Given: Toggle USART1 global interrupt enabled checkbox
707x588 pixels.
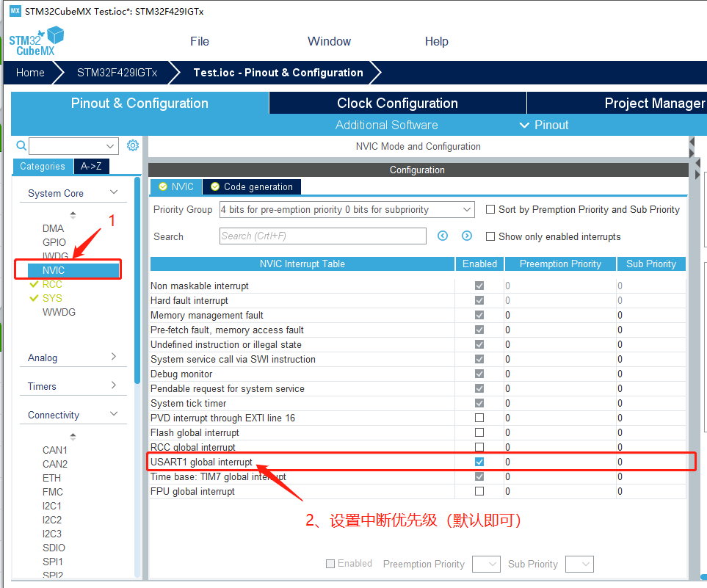Looking at the screenshot, I should pos(479,462).
